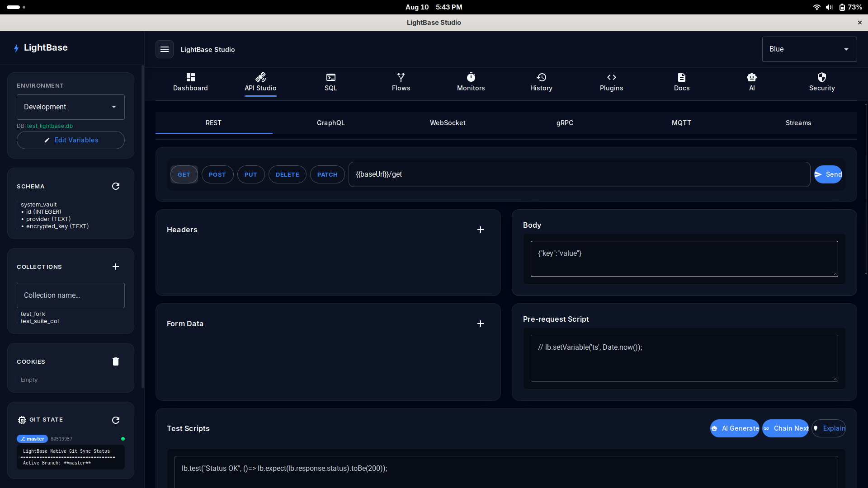The width and height of the screenshot is (868, 488).
Task: Click the LightBase lightning bolt logo
Action: 16,48
